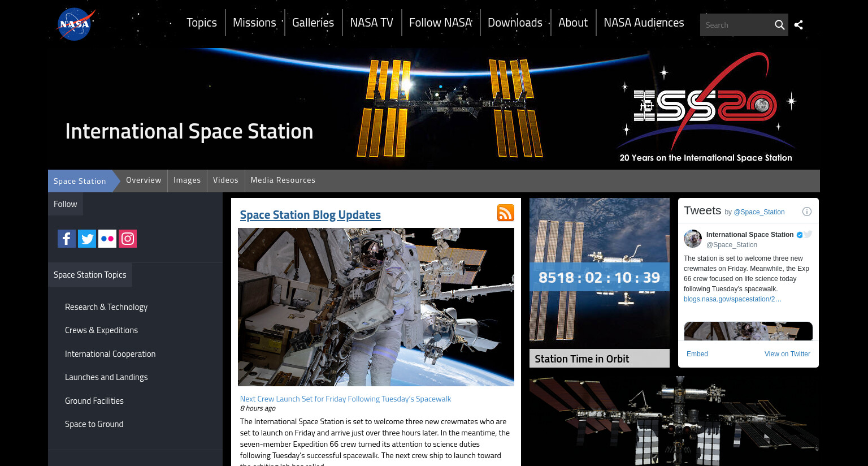Click the '8 hours ago' timestamp
Image resolution: width=868 pixels, height=466 pixels.
pos(258,408)
